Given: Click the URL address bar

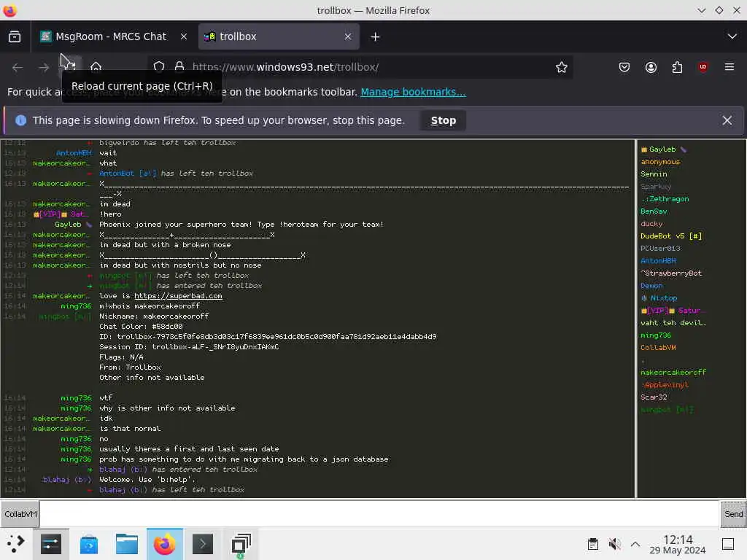Looking at the screenshot, I should (x=362, y=67).
